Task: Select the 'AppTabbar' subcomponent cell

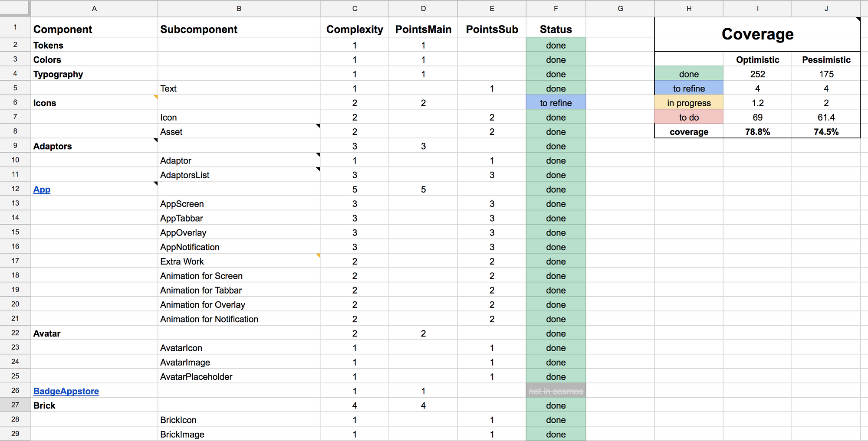Action: tap(239, 218)
